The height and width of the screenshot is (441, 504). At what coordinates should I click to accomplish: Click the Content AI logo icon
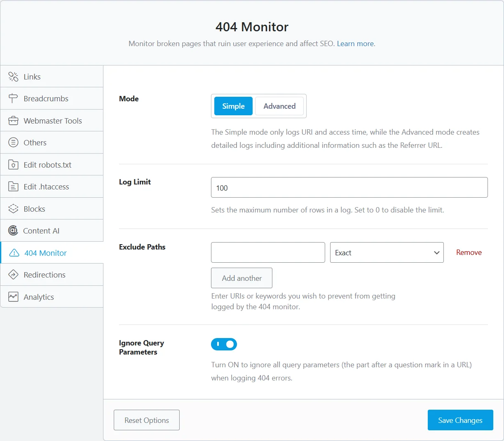coord(13,231)
